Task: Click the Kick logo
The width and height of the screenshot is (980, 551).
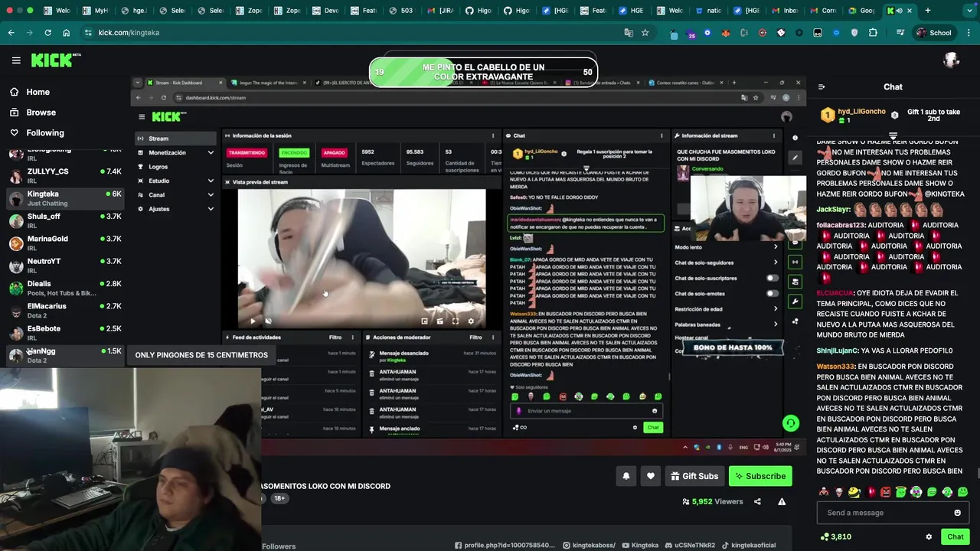Action: point(56,60)
